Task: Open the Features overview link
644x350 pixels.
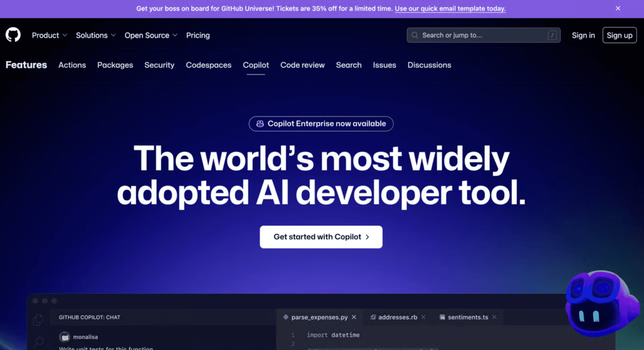Action: click(26, 65)
